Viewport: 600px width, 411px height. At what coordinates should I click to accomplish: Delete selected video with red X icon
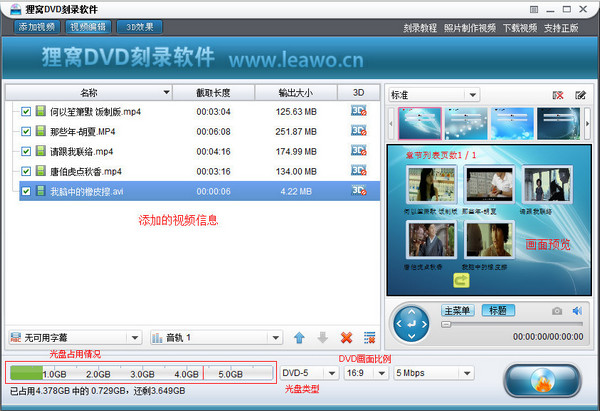tap(346, 338)
